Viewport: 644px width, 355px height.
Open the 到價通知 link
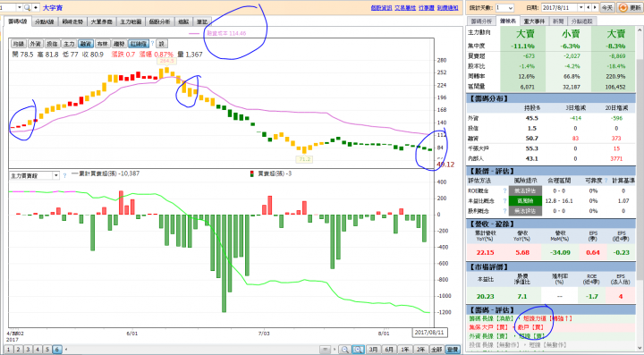pyautogui.click(x=448, y=8)
